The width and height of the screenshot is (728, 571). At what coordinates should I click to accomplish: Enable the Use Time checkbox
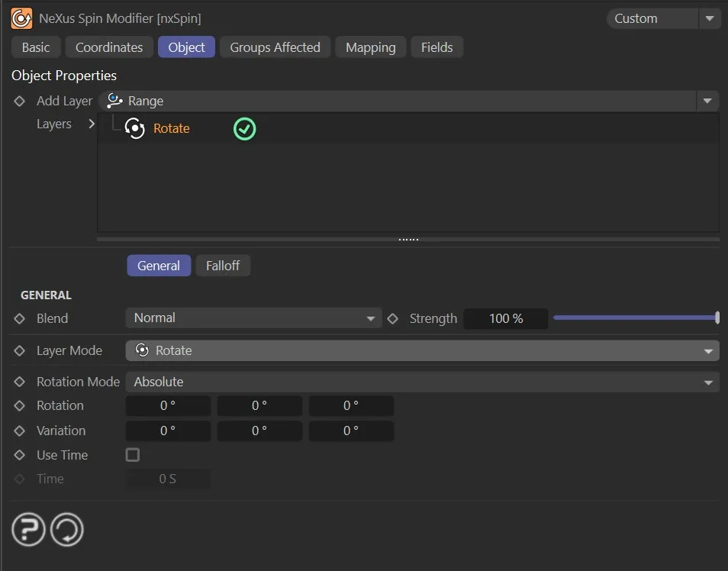(x=133, y=455)
